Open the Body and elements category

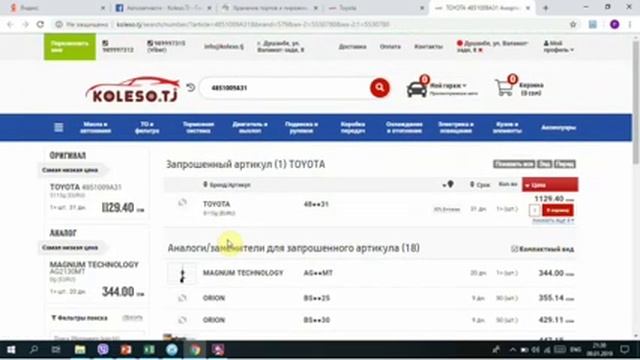click(507, 127)
